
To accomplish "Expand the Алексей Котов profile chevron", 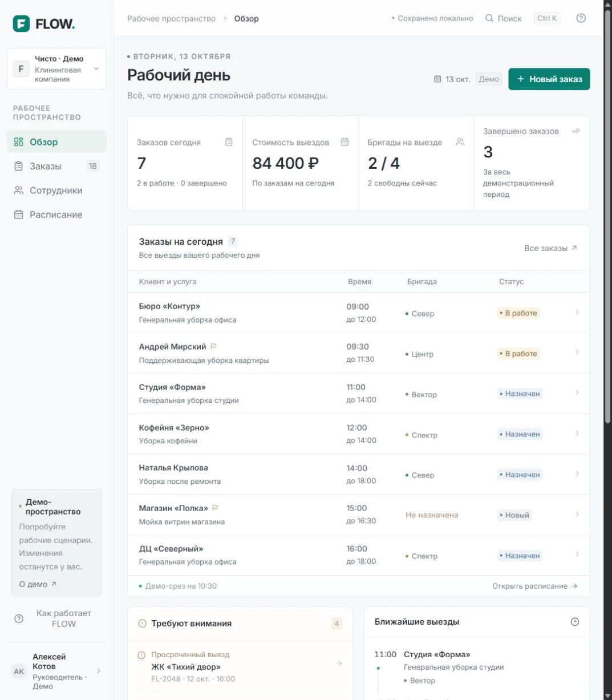I will pyautogui.click(x=98, y=671).
